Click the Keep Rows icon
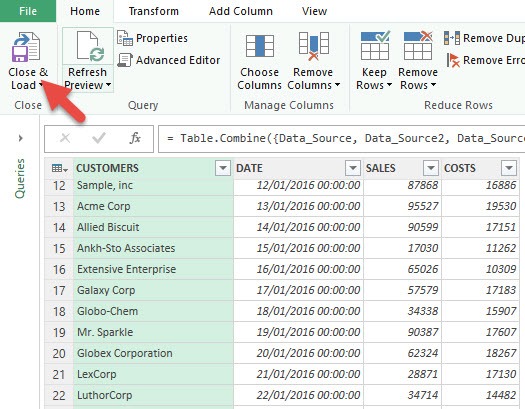525x409 pixels. point(375,46)
